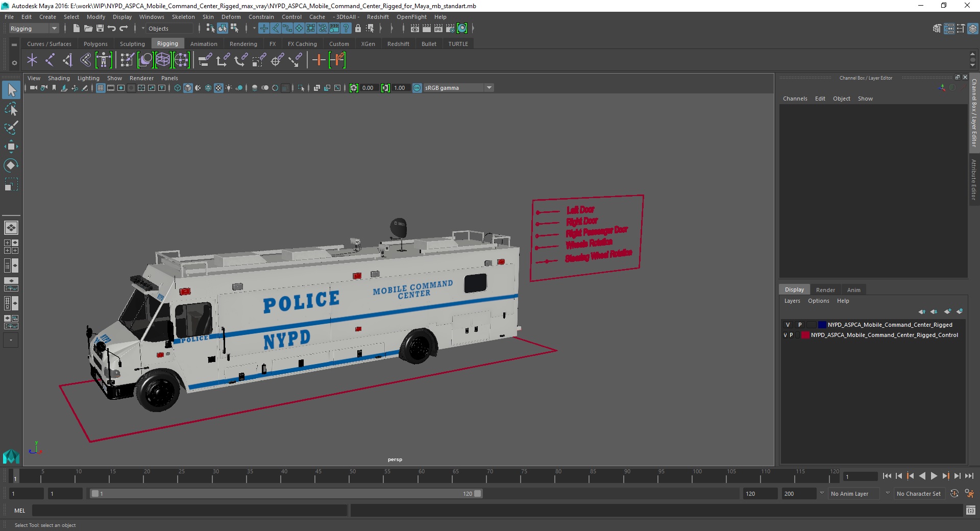Screen dimensions: 980x531
Task: Open animation preferences icon near Character Set
Action: [969, 493]
